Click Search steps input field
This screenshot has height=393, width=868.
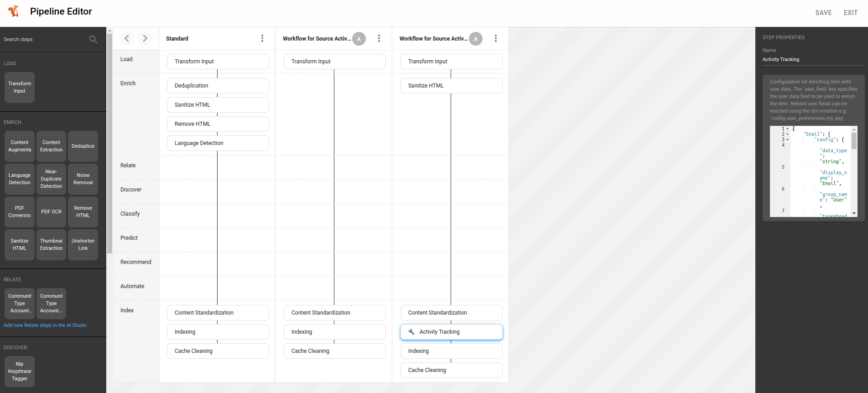(45, 40)
